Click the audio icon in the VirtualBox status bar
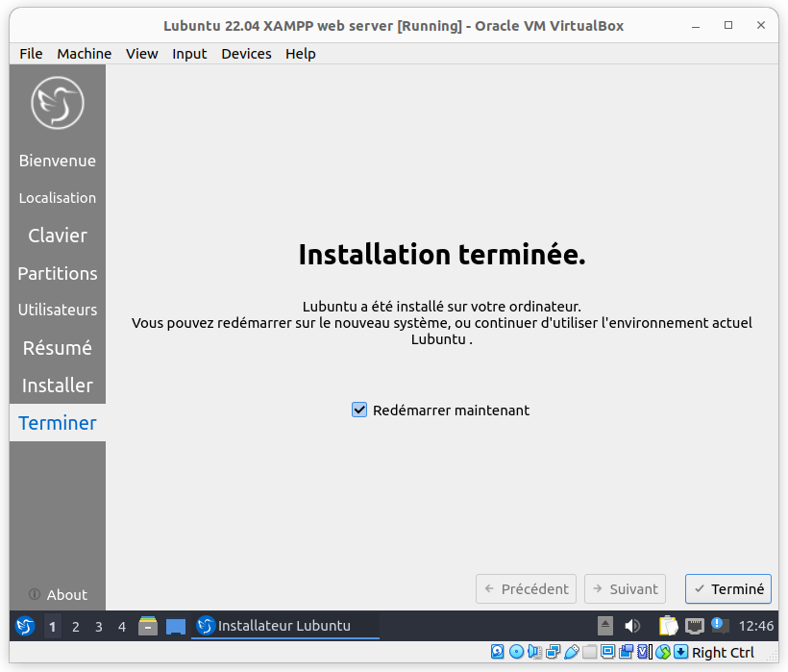This screenshot has height=672, width=788. point(534,652)
